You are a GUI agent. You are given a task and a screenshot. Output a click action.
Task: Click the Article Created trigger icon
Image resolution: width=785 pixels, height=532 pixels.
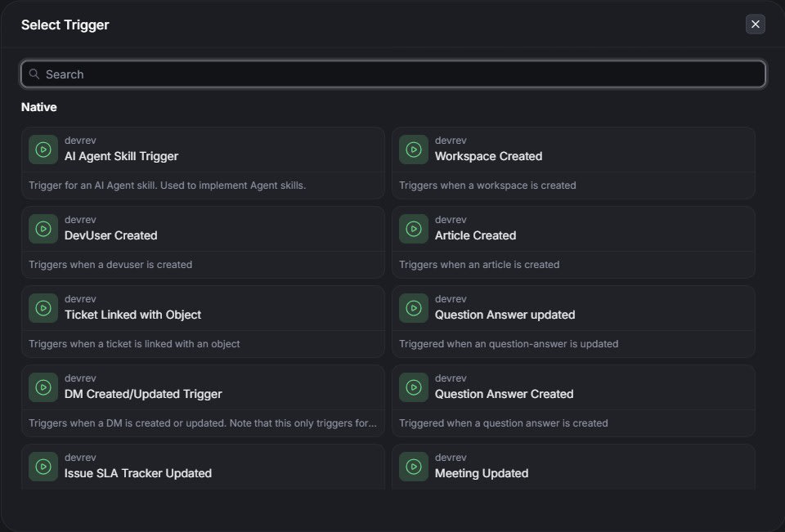point(414,229)
